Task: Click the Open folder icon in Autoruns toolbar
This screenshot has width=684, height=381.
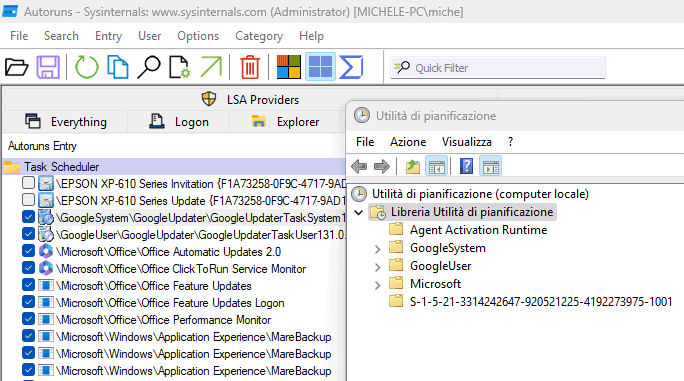Action: (x=17, y=68)
